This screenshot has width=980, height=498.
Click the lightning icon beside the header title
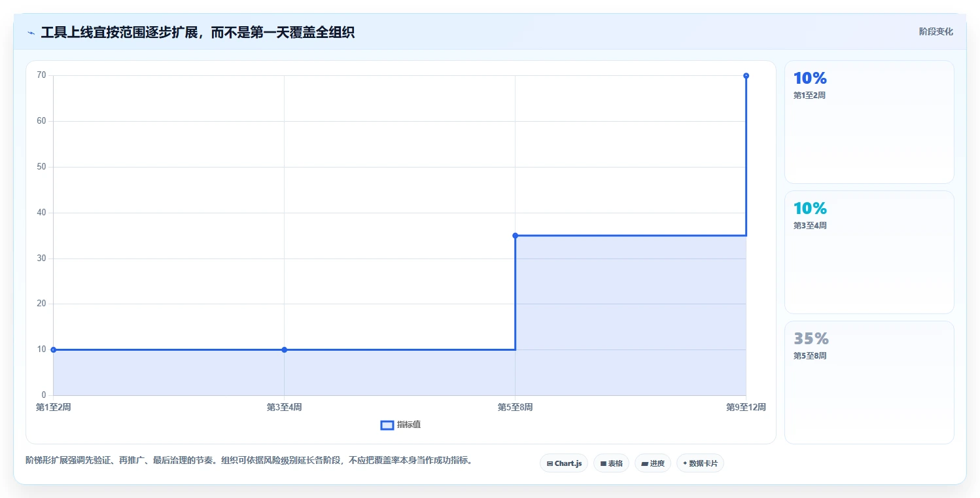click(x=31, y=33)
